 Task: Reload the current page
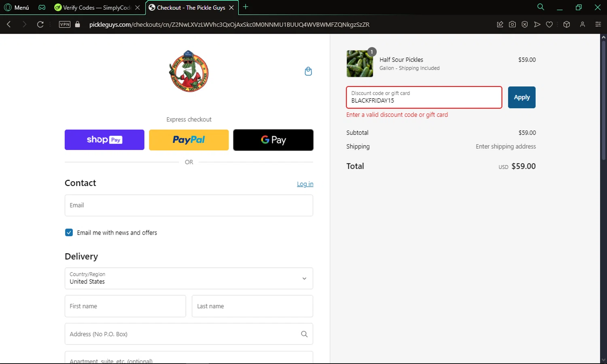[x=40, y=24]
